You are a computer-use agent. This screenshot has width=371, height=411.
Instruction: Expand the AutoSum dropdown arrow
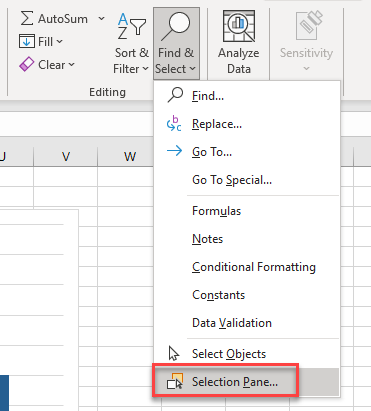tap(102, 19)
